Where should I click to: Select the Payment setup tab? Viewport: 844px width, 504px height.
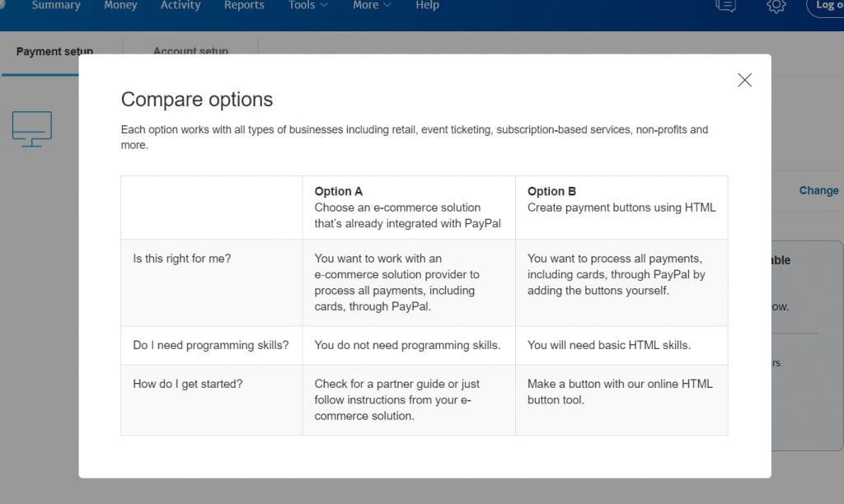click(54, 51)
